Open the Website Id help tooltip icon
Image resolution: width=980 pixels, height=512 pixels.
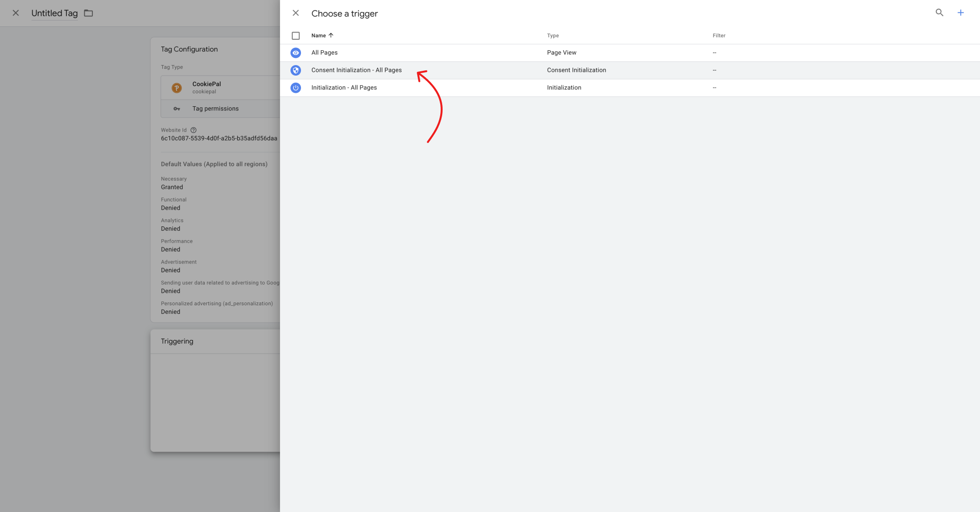pyautogui.click(x=193, y=130)
